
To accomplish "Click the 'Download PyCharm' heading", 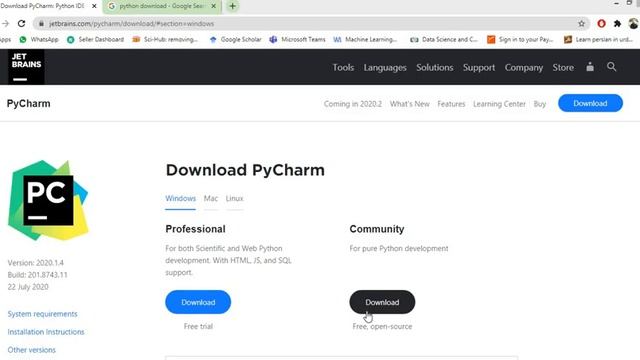I will click(x=245, y=170).
